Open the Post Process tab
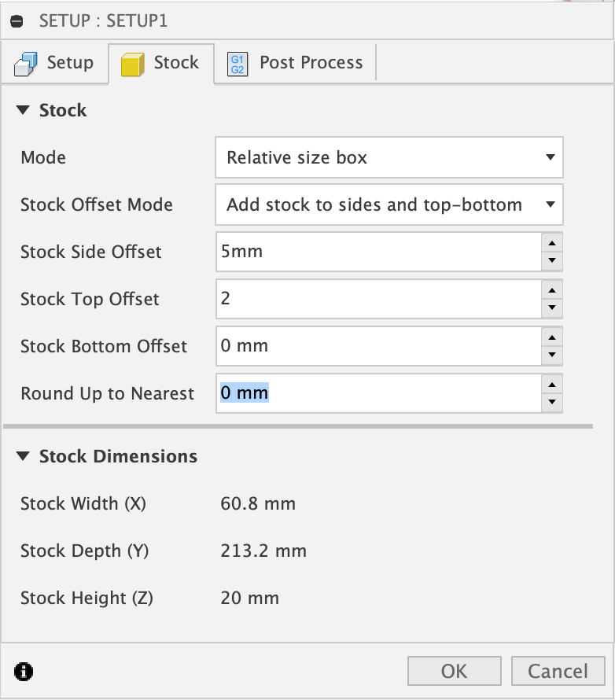The width and height of the screenshot is (615, 700). click(x=296, y=63)
